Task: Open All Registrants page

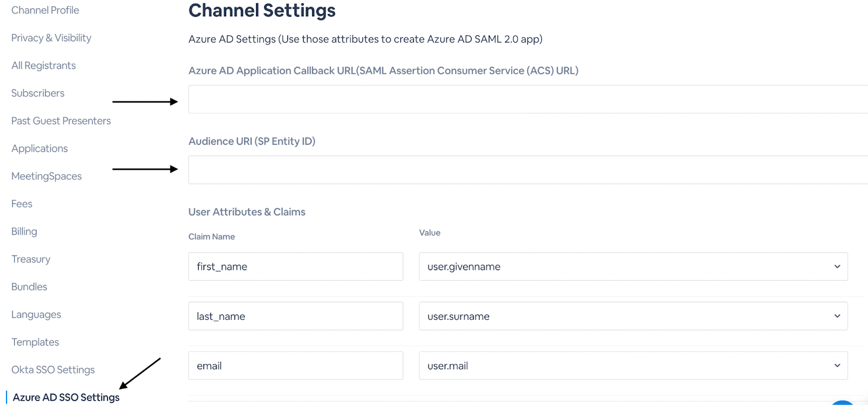Action: (43, 66)
